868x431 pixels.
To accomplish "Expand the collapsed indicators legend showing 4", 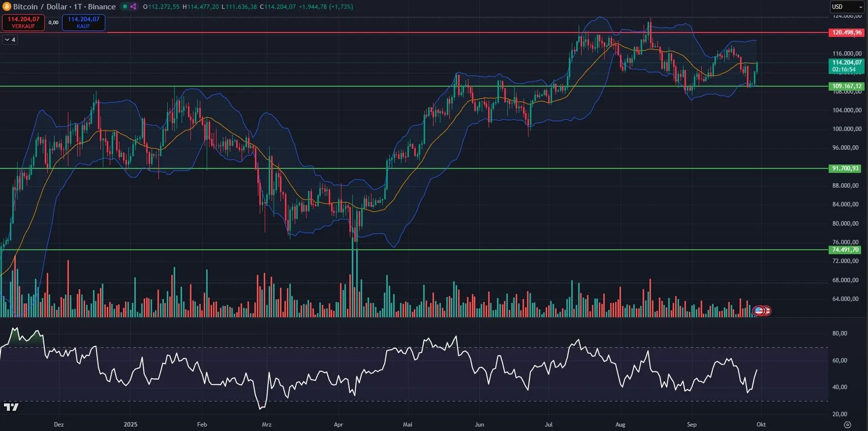I will tap(10, 40).
